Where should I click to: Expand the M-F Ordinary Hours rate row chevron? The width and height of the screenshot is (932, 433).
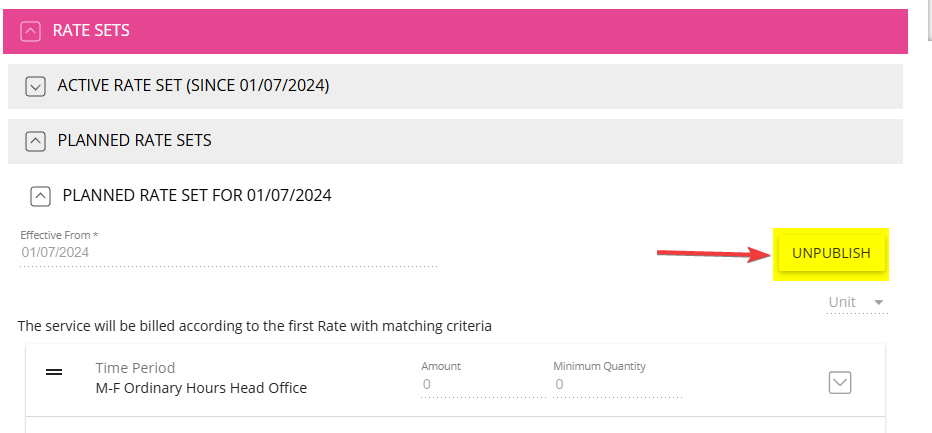pyautogui.click(x=840, y=383)
